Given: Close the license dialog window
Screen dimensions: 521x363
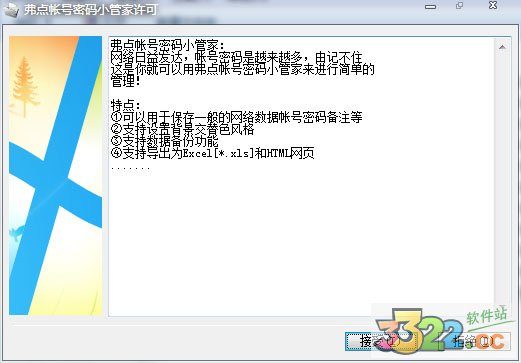Looking at the screenshot, I should 493,5.
